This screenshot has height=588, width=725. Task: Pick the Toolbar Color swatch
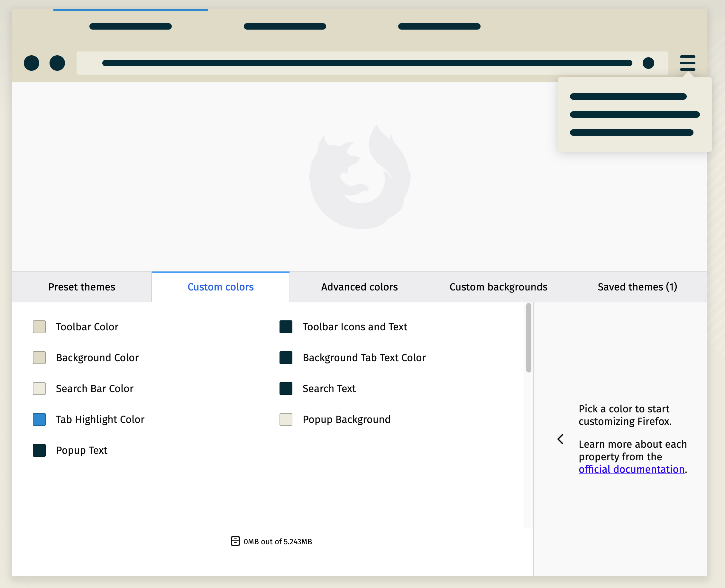(39, 327)
